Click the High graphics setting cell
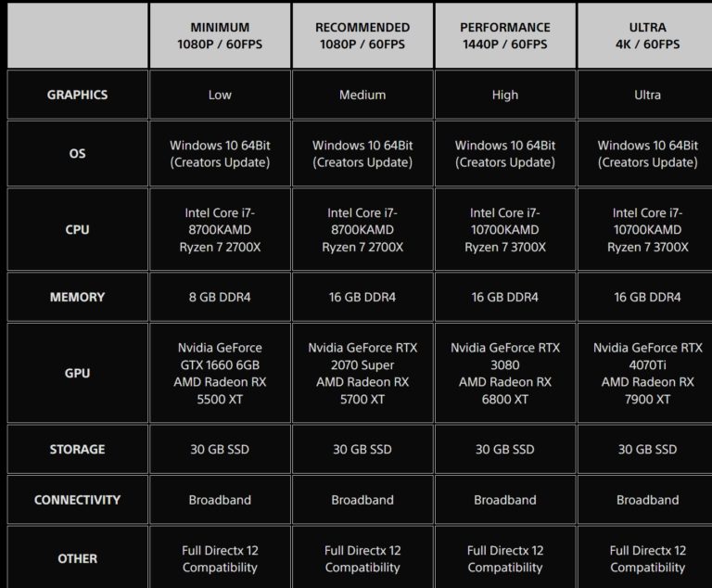This screenshot has height=588, width=712. coord(505,95)
